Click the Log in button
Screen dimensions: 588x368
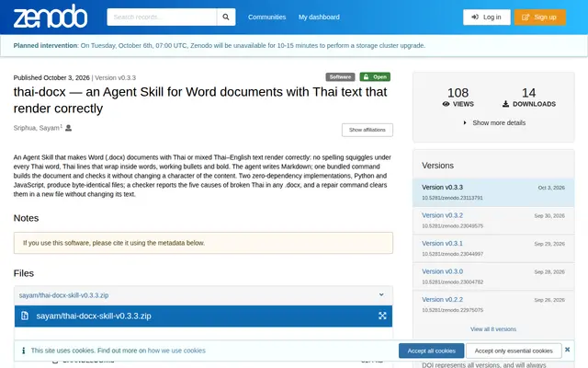(x=486, y=17)
